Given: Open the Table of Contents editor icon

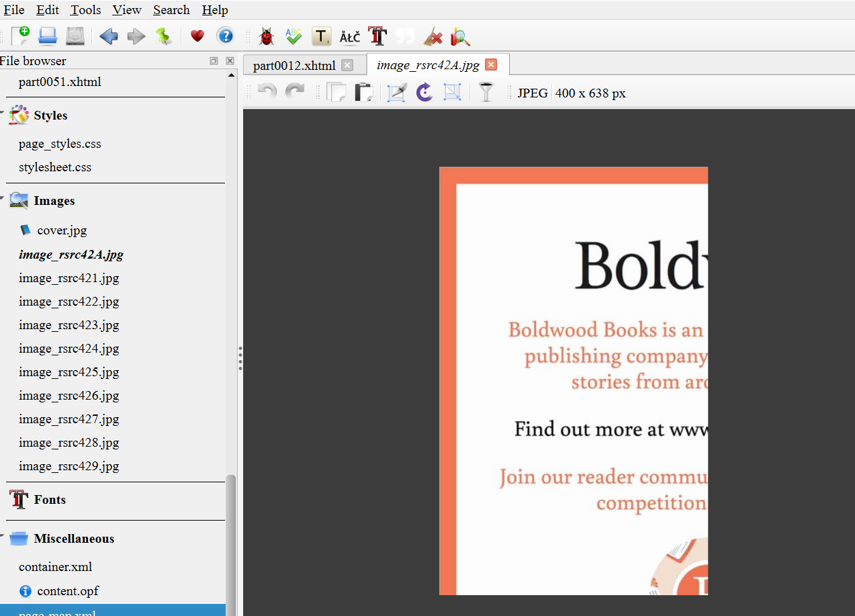Looking at the screenshot, I should (322, 36).
